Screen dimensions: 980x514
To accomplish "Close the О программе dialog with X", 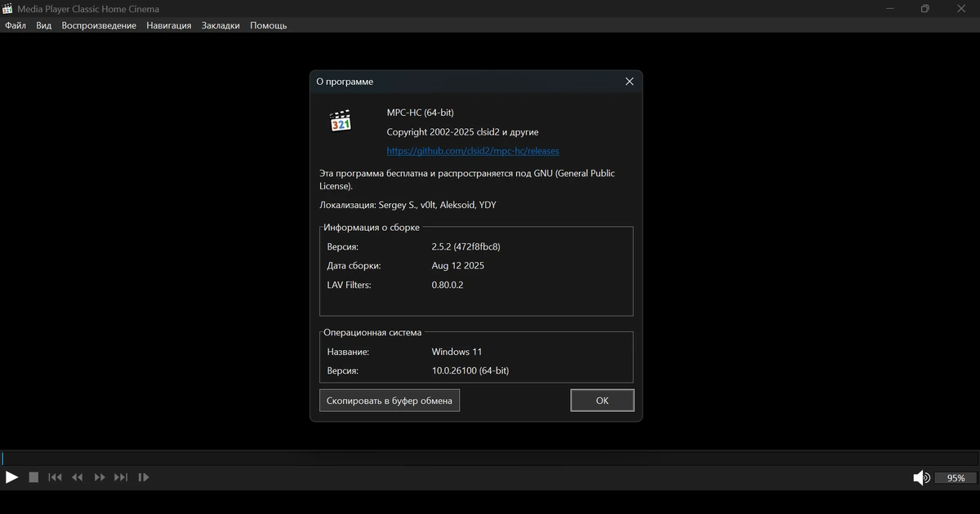I will click(x=629, y=82).
